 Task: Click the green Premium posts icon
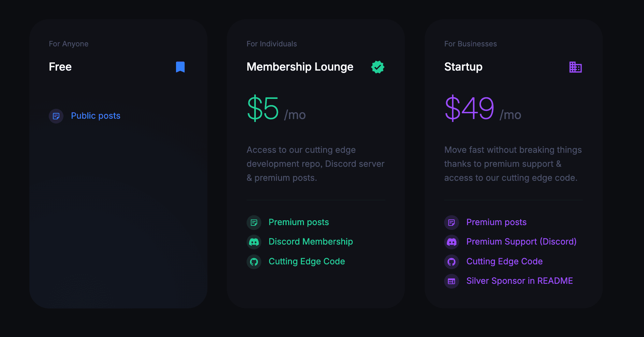pos(254,223)
